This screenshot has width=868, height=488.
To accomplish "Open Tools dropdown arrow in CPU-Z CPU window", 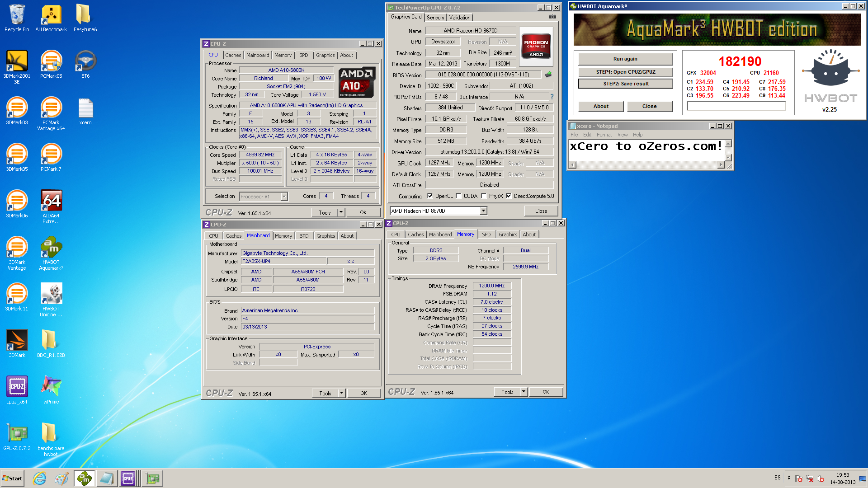I will pos(341,212).
